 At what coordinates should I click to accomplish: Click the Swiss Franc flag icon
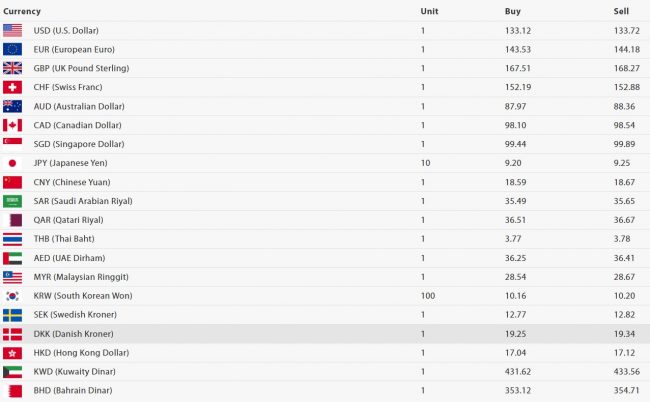point(12,87)
